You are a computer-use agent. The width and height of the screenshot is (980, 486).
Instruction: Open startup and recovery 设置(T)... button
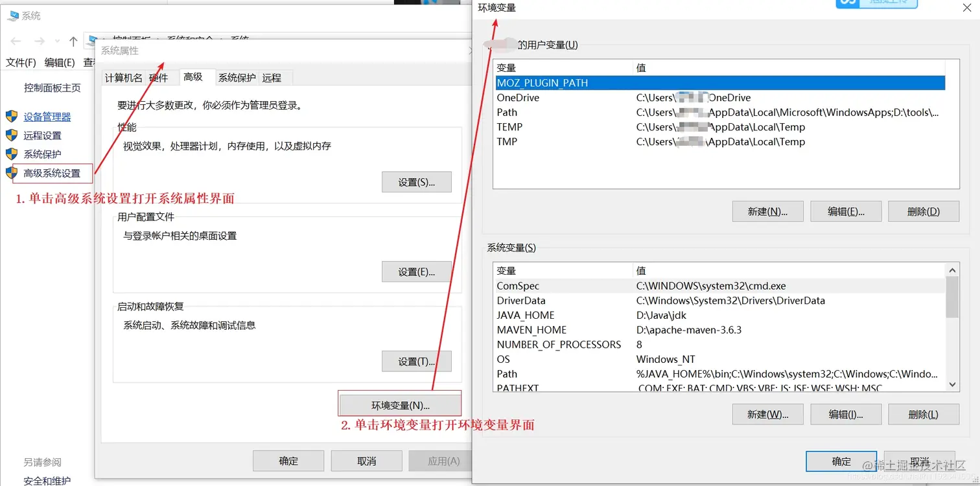pos(416,362)
